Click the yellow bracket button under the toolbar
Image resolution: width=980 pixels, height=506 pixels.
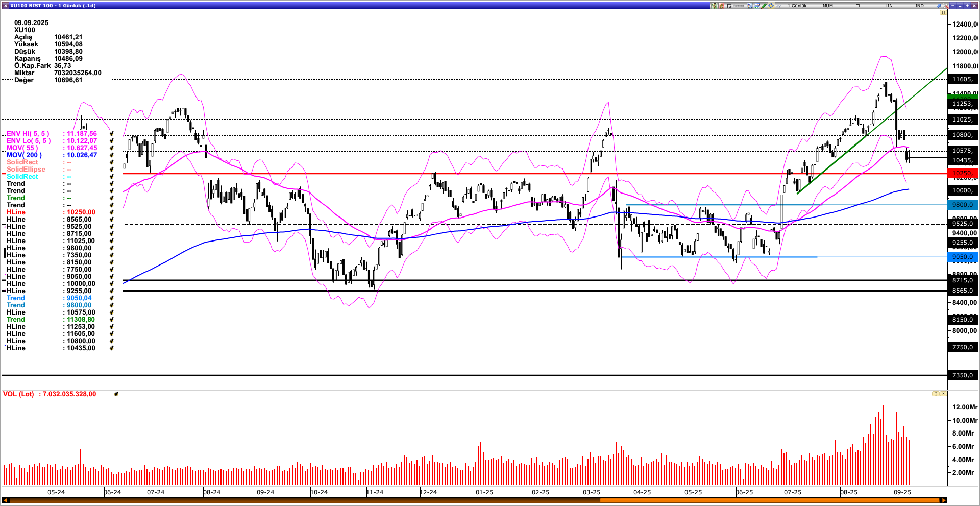[943, 12]
